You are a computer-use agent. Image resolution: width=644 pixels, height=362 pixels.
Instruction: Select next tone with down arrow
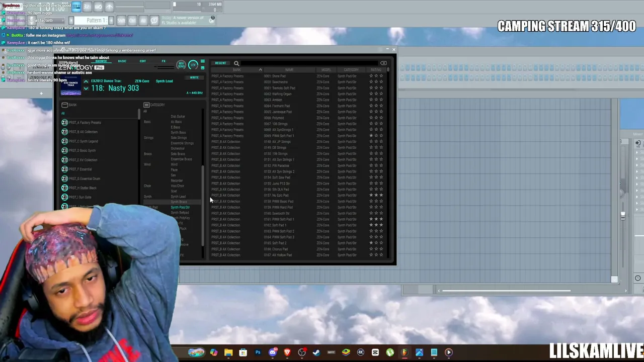point(86,88)
